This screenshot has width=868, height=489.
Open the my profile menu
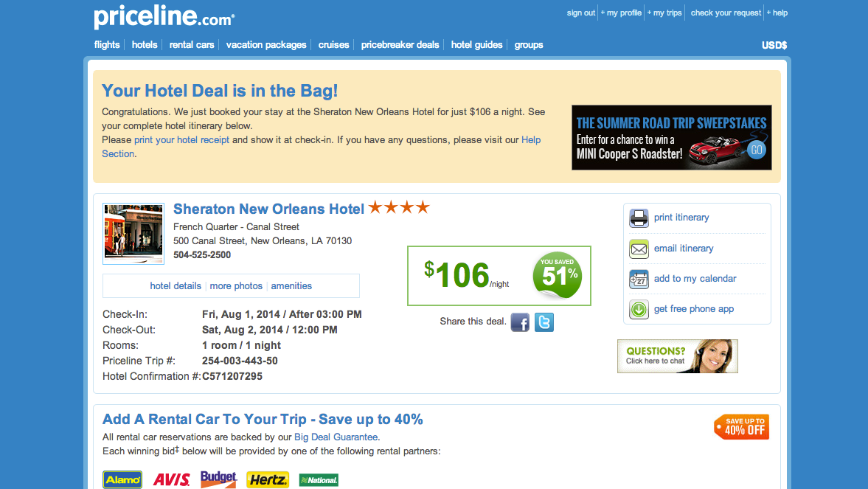[621, 13]
